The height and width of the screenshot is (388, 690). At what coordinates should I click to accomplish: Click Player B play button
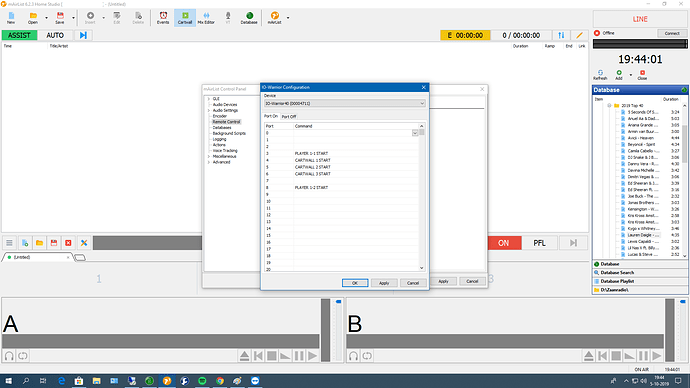pyautogui.click(x=657, y=356)
